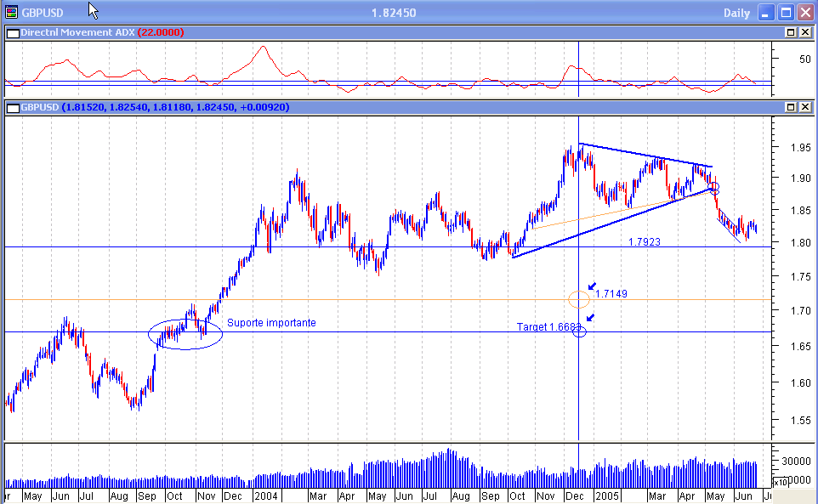818x504 pixels.
Task: Open the GBPUSD window system menu icon
Action: coord(11,12)
